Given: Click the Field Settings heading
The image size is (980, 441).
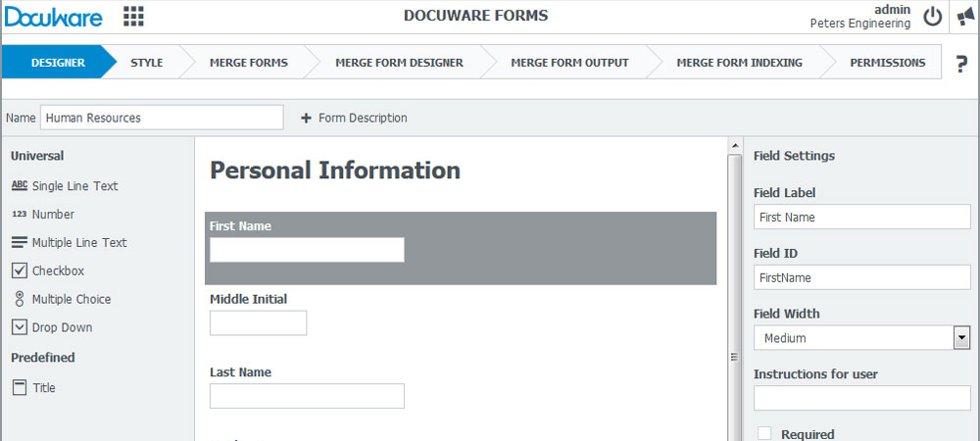Looking at the screenshot, I should click(x=794, y=156).
